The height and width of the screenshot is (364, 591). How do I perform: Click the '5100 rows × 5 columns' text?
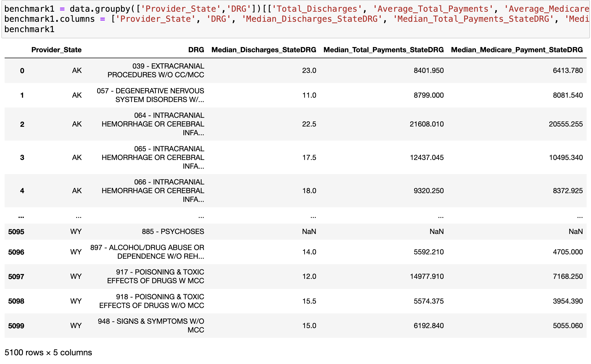coord(48,352)
